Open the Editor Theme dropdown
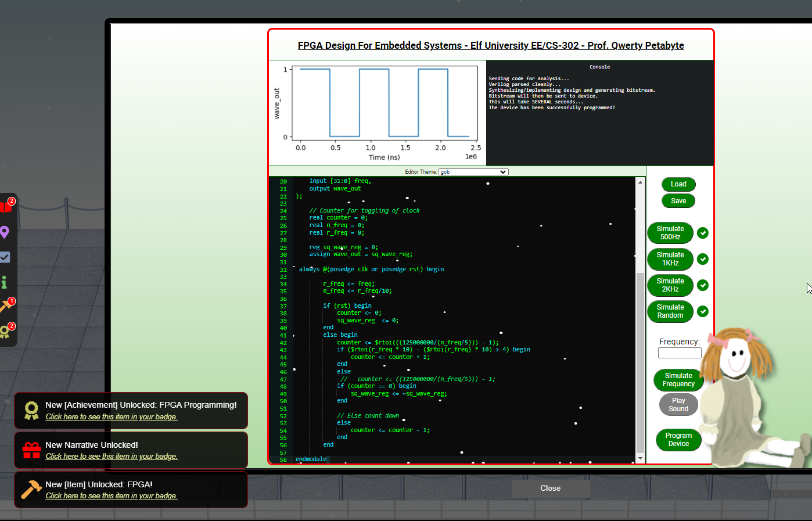Screen dimensions: 812x521 (473, 172)
